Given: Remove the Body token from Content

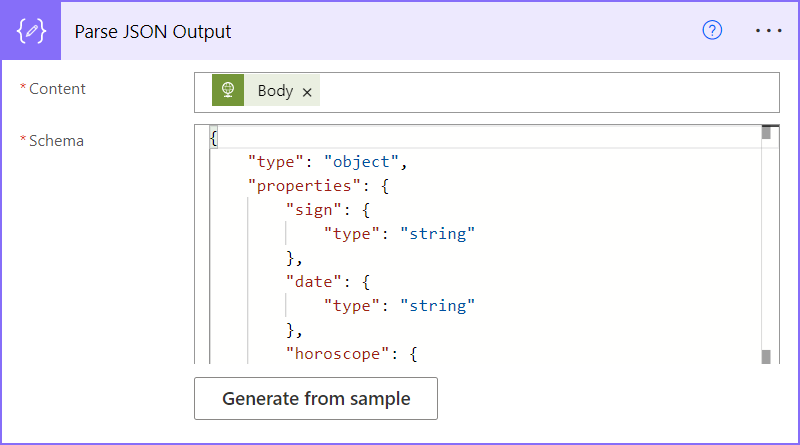Looking at the screenshot, I should [307, 92].
